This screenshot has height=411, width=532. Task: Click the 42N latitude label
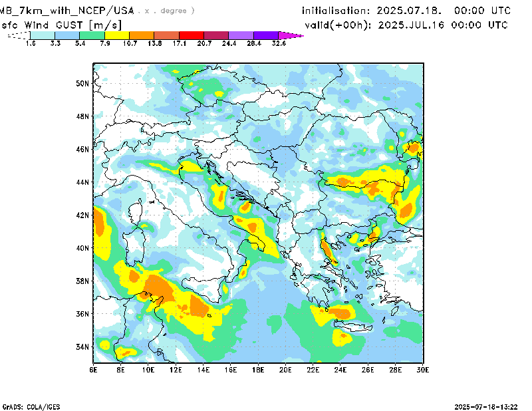82,215
